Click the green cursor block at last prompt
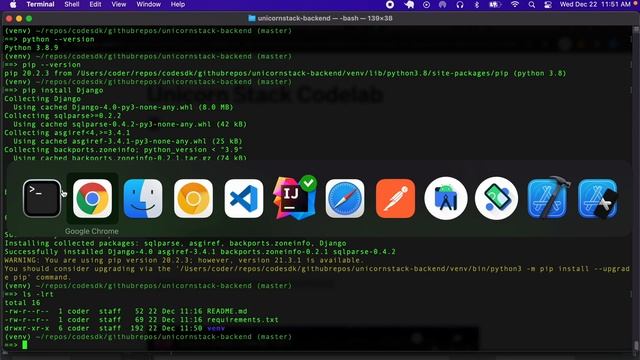640x360 pixels. coord(25,345)
